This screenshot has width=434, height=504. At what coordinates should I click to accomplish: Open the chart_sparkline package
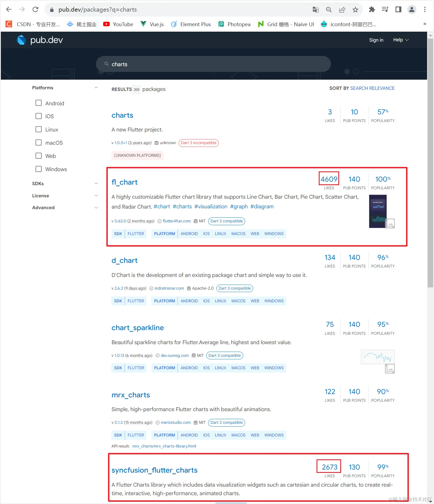[138, 328]
